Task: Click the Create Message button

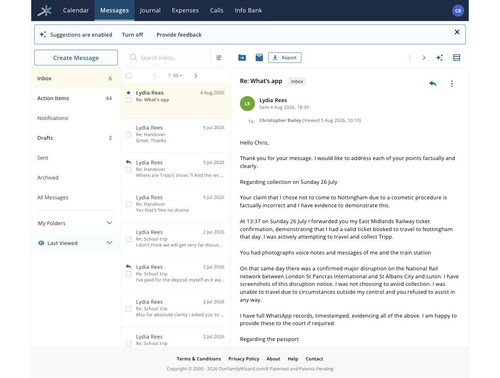Action: [x=76, y=58]
